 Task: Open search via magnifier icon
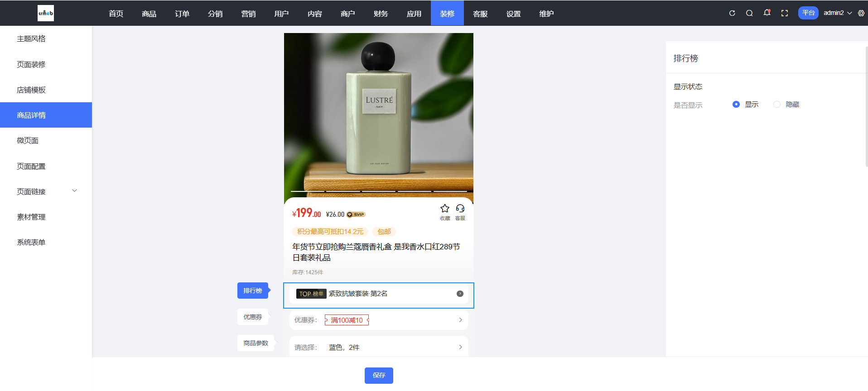point(749,13)
